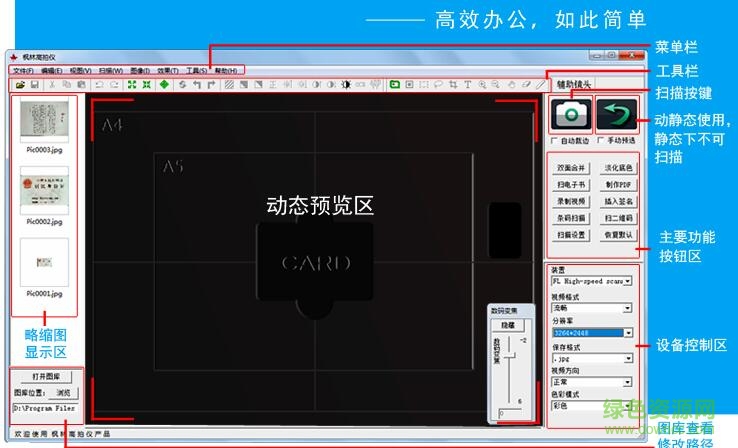Switch to the 辅助镜头 tab
The width and height of the screenshot is (738, 448).
pos(574,84)
